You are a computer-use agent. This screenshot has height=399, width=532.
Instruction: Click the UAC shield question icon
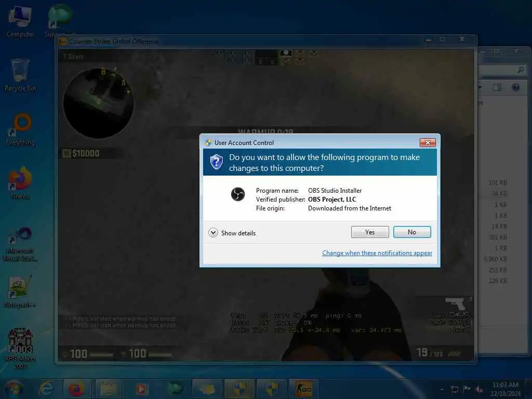point(217,162)
